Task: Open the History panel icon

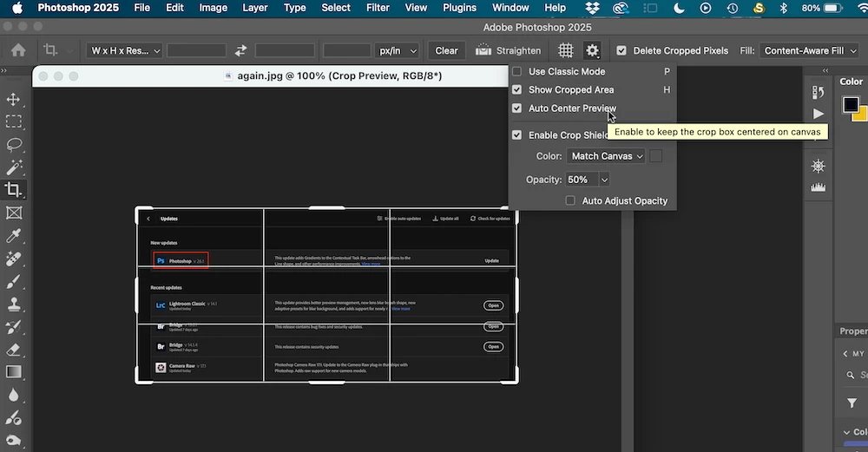Action: (x=819, y=92)
